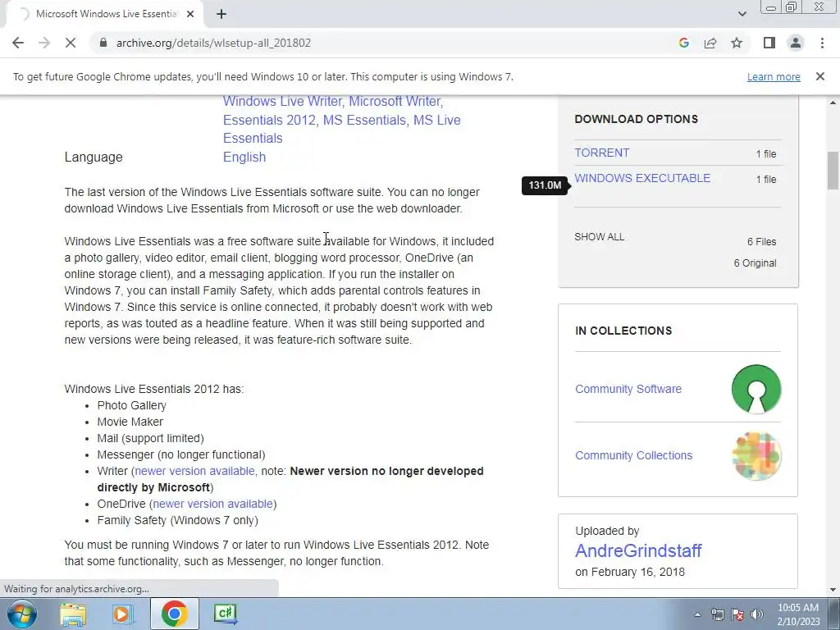Click the scrollbar down arrow
Image resolution: width=840 pixels, height=630 pixels.
click(833, 590)
